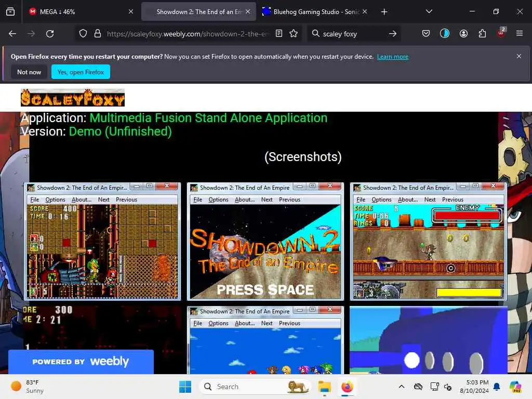Reload the current page

click(x=50, y=34)
